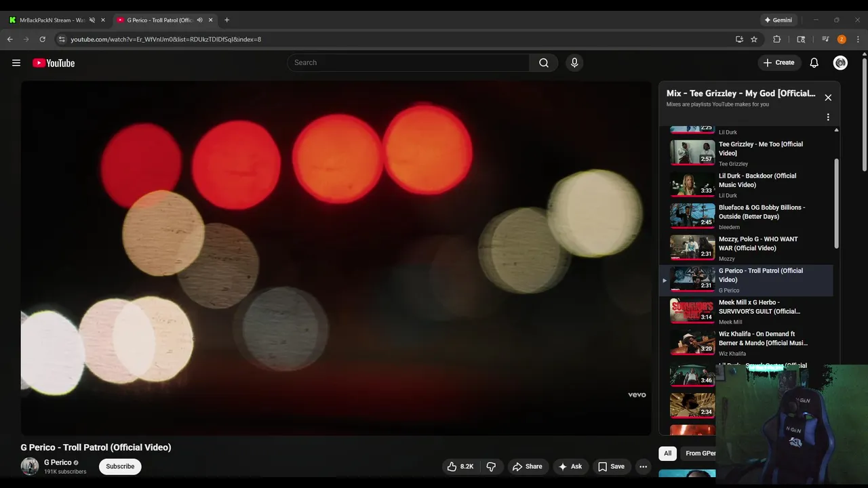Click the playlist panel scrollbar
868x488 pixels.
(836, 203)
